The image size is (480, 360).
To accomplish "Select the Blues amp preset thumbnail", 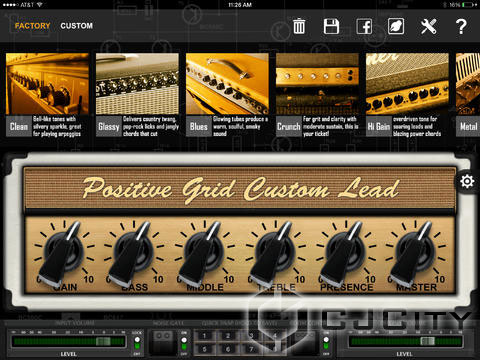I will coord(227,84).
